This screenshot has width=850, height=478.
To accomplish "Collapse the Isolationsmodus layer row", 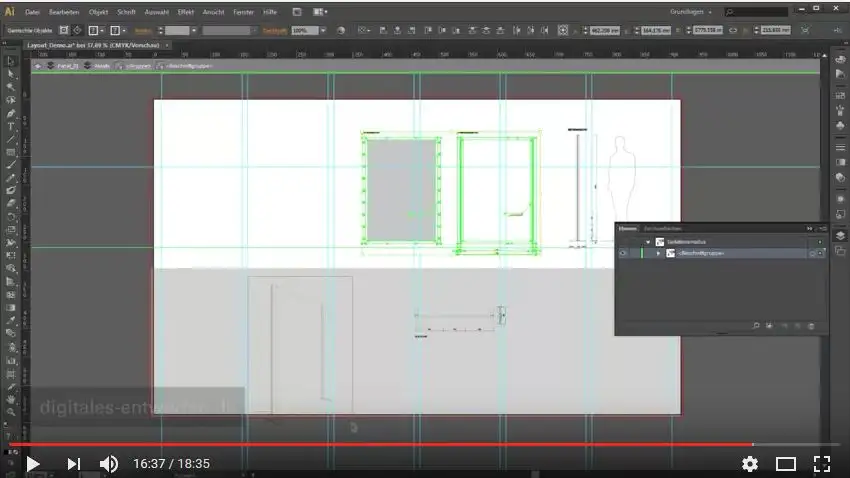I will (x=648, y=242).
